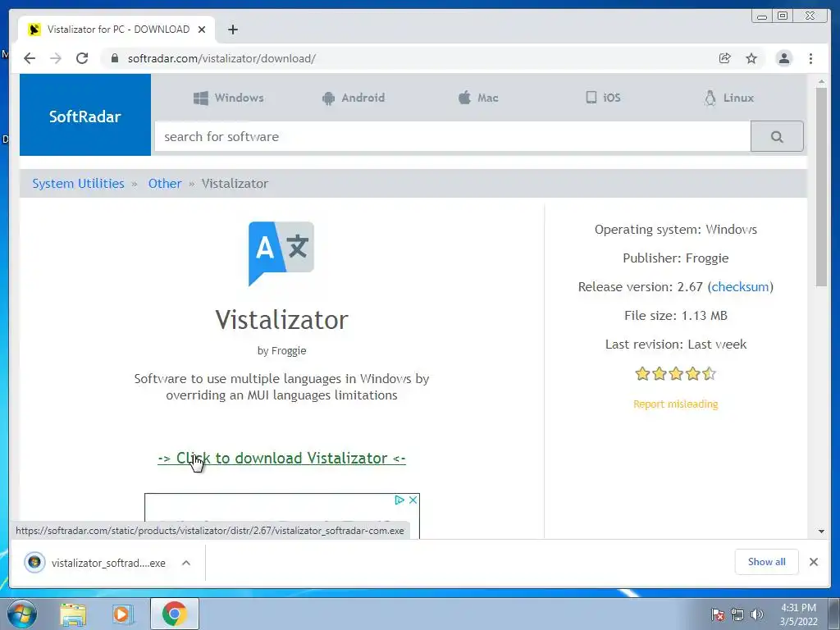Open Windows Media Player from taskbar
840x630 pixels.
(123, 614)
